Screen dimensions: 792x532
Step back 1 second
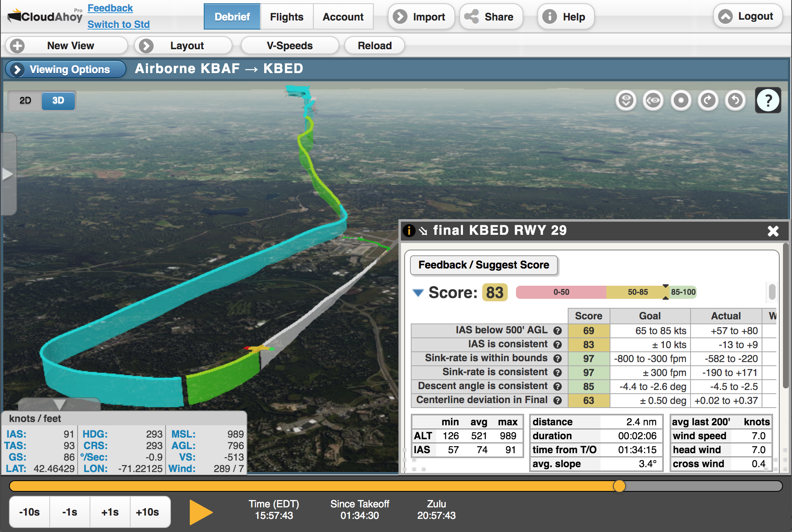(70, 512)
